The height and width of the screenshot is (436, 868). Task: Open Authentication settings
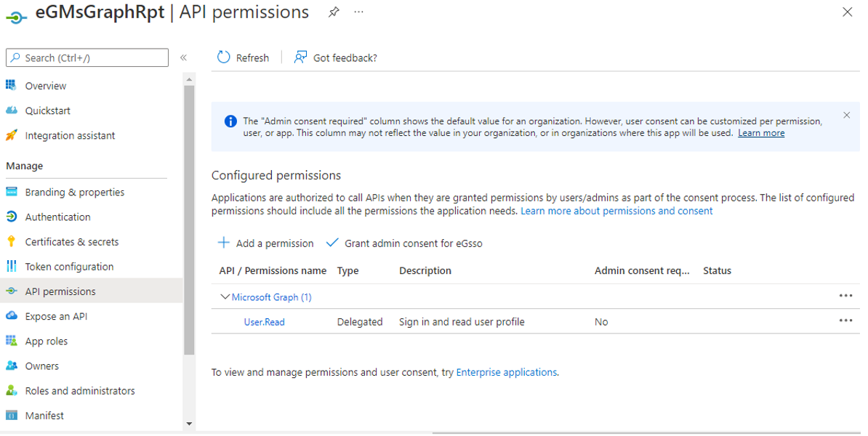point(57,217)
